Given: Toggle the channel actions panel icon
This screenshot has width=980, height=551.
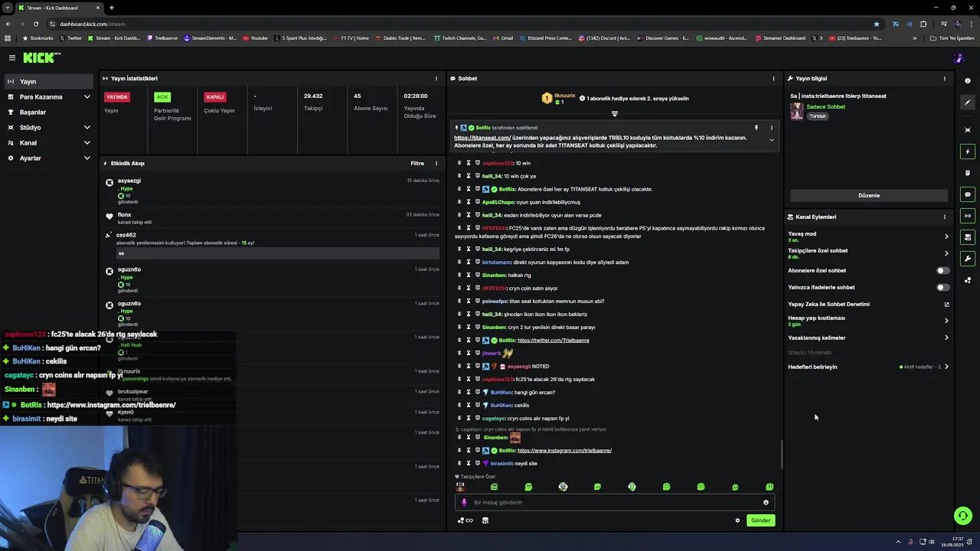Looking at the screenshot, I should pos(968,237).
